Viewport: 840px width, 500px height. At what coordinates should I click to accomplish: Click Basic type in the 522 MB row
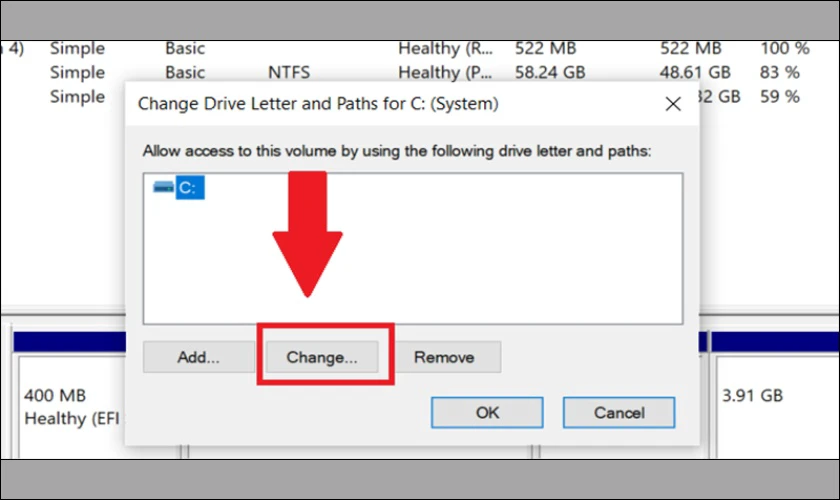[x=185, y=48]
